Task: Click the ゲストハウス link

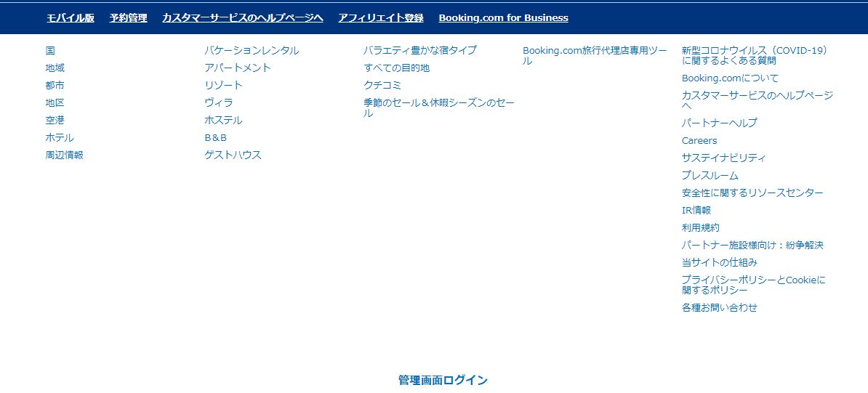Action: click(x=233, y=155)
